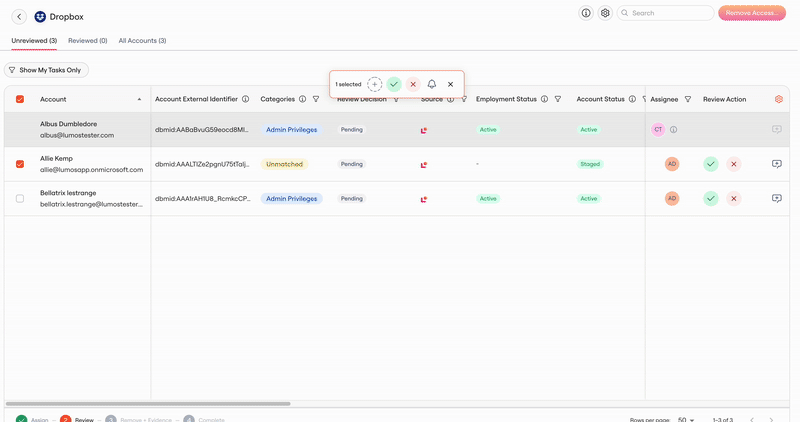
Task: Open the Source column filter
Action: point(464,100)
